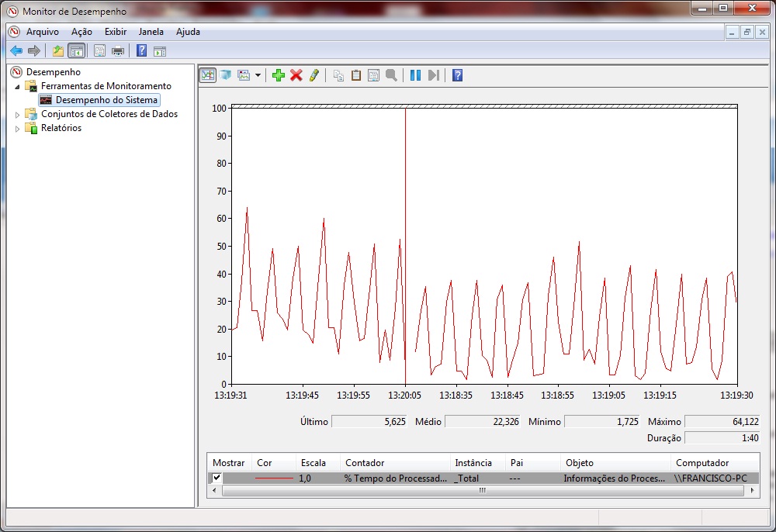Click the Zoom magnifier icon
Image resolution: width=776 pixels, height=532 pixels.
coord(391,76)
